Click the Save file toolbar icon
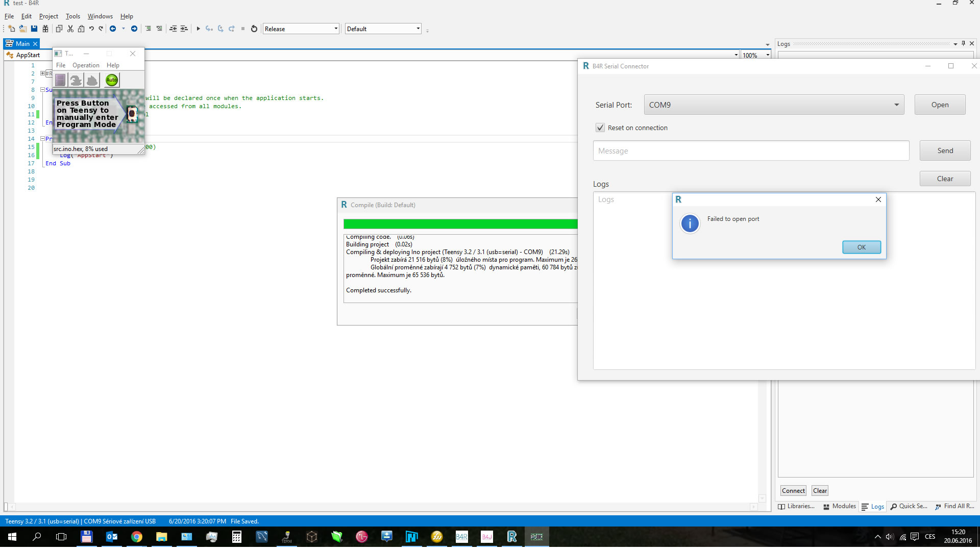 click(34, 29)
